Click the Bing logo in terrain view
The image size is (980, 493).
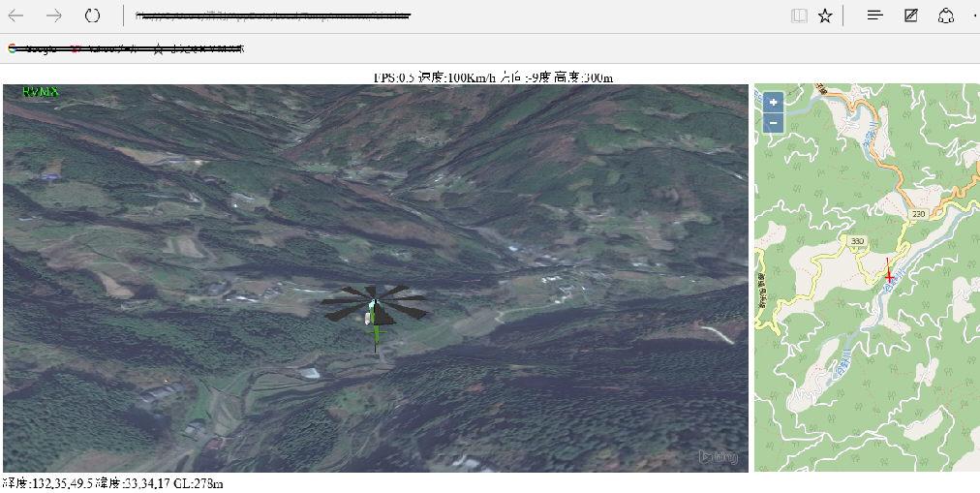click(719, 457)
